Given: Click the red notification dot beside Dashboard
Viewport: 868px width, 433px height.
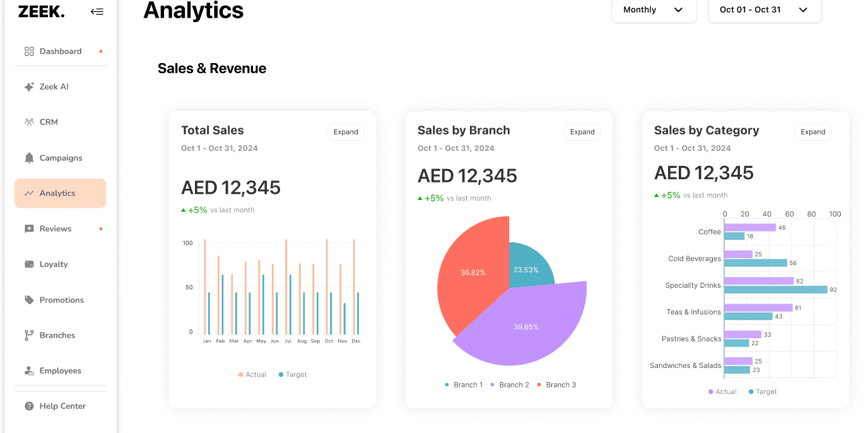Looking at the screenshot, I should pyautogui.click(x=101, y=51).
